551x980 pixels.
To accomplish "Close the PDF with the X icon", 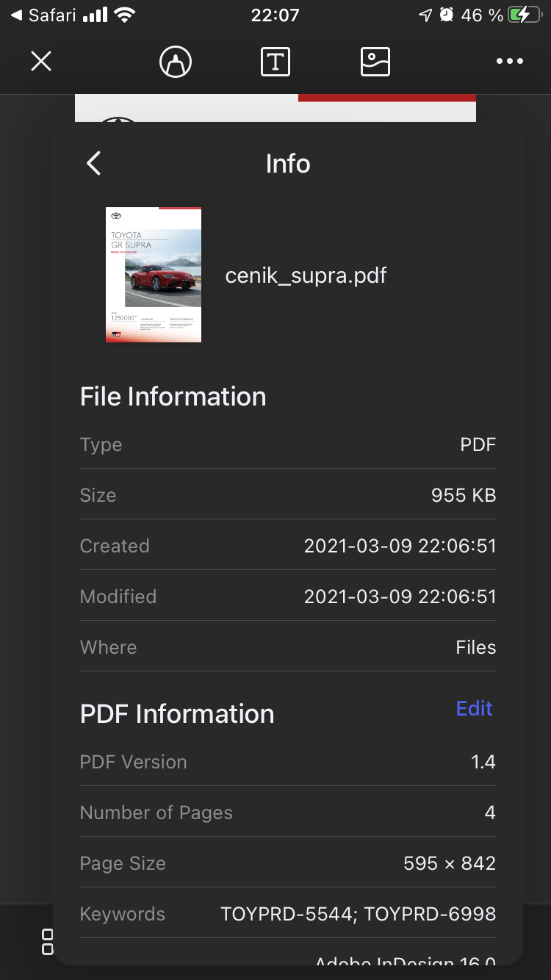I will (x=41, y=62).
